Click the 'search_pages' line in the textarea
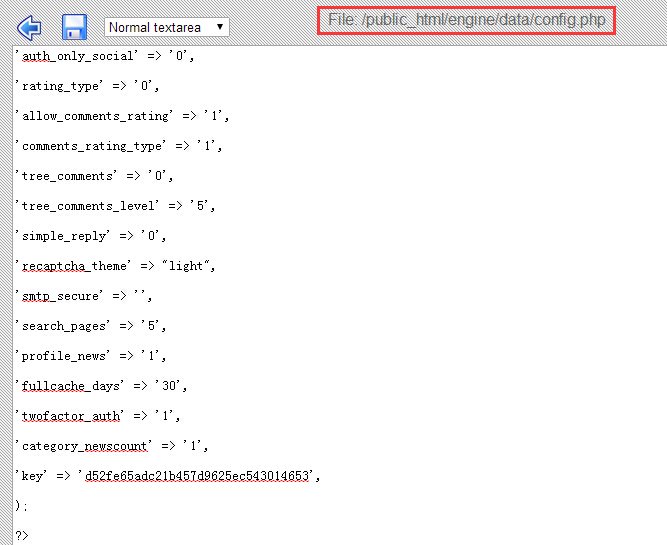 tap(91, 326)
